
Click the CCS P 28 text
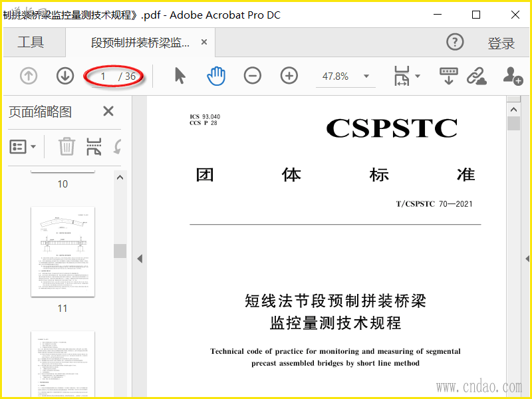click(203, 123)
